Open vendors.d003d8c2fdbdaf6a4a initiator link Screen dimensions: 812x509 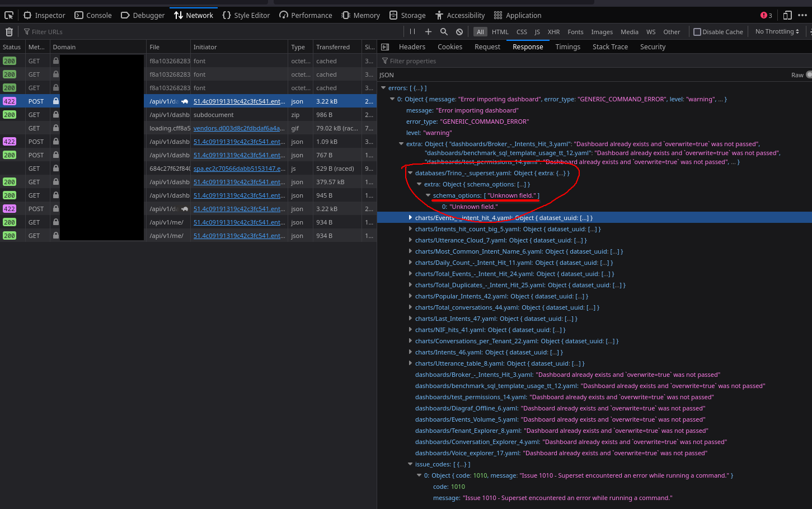[240, 128]
